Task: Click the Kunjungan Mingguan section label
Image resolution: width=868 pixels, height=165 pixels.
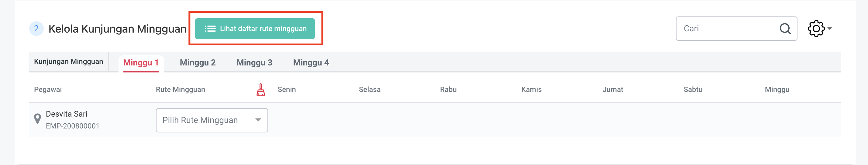Action: click(x=68, y=62)
